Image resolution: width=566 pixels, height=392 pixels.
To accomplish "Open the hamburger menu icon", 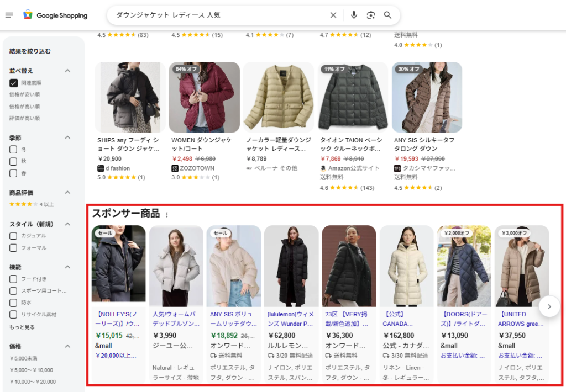I will (x=9, y=15).
